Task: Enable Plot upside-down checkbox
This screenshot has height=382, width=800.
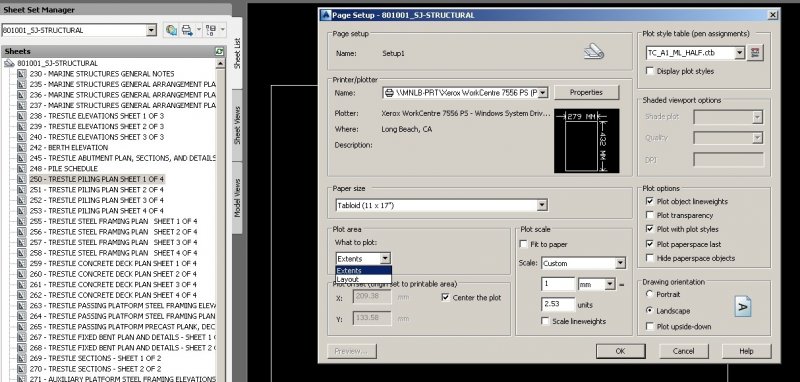Action: [650, 326]
